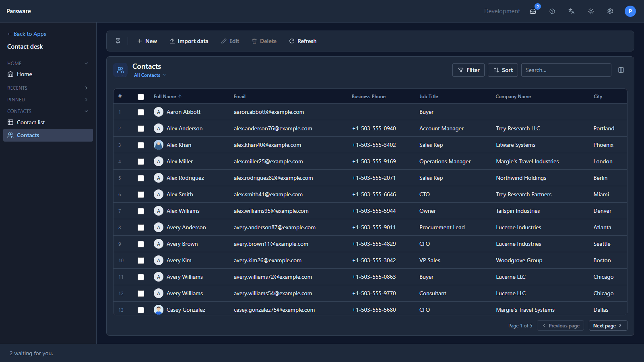The width and height of the screenshot is (644, 362).
Task: Click email alex.miller25@example.com
Action: pyautogui.click(x=268, y=161)
